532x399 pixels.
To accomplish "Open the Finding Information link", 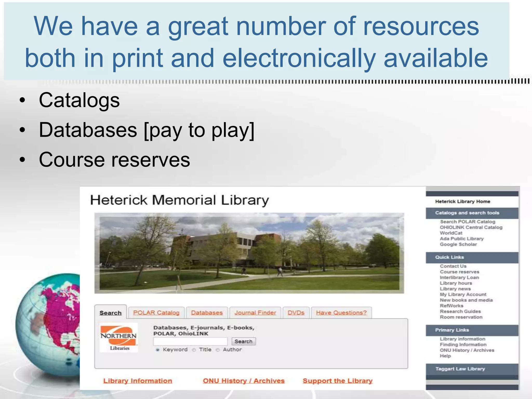I will [463, 345].
